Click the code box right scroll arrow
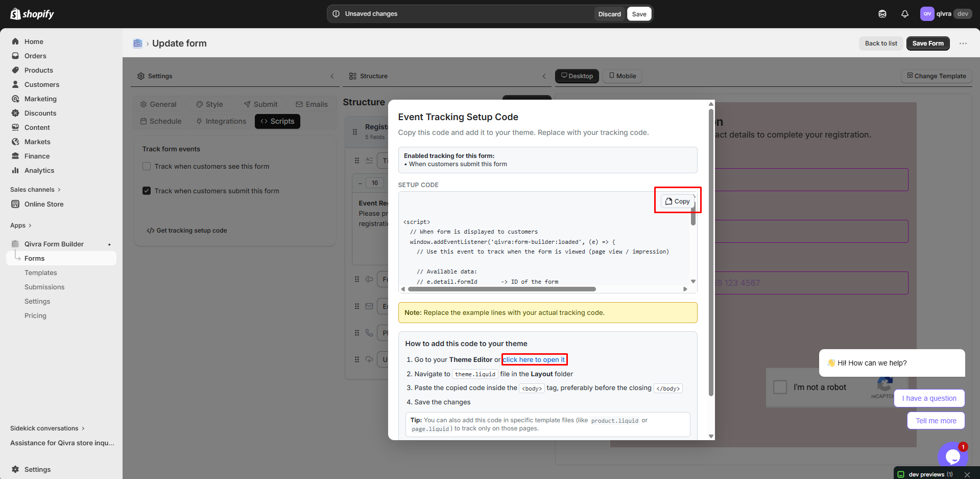Screen dimensions: 980x479 (685, 289)
